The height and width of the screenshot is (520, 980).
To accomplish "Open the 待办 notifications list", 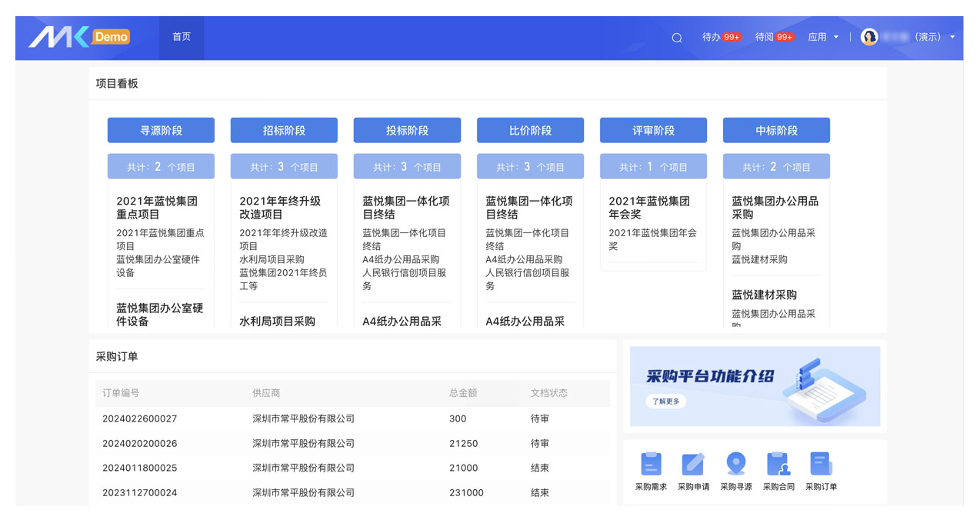I will coord(720,37).
